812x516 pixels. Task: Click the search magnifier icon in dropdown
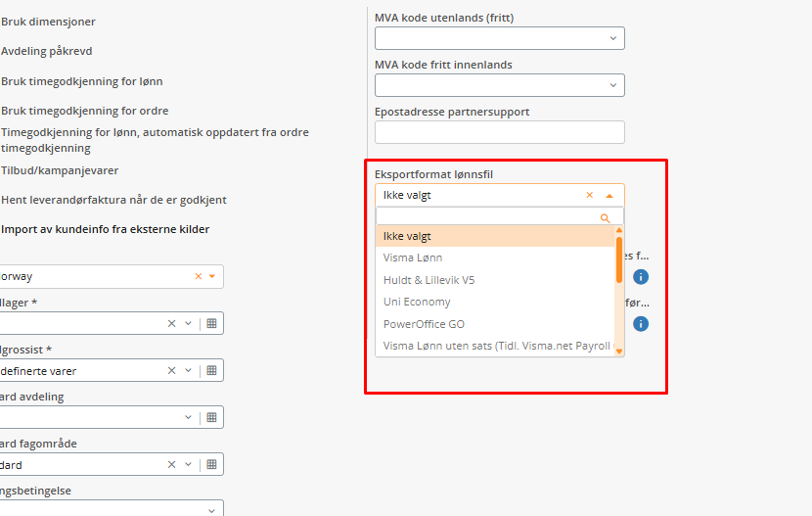tap(605, 218)
